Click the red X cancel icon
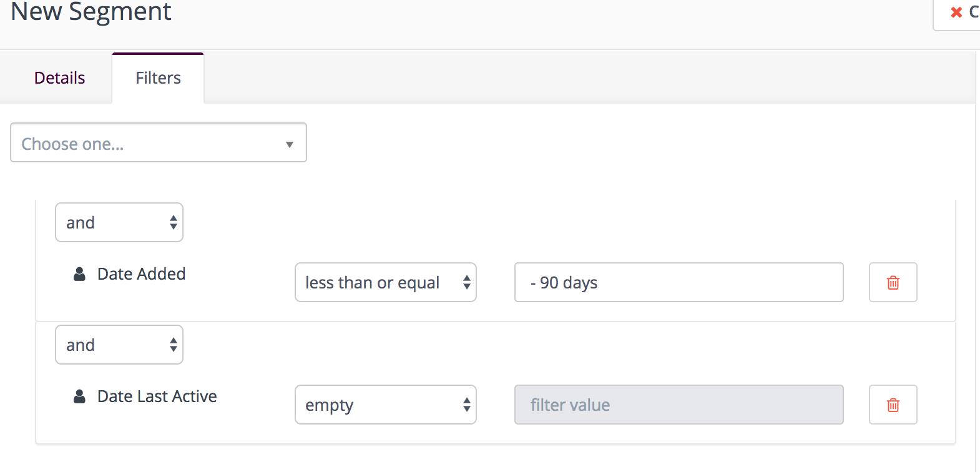Viewport: 980px width, 472px height. pos(956,12)
